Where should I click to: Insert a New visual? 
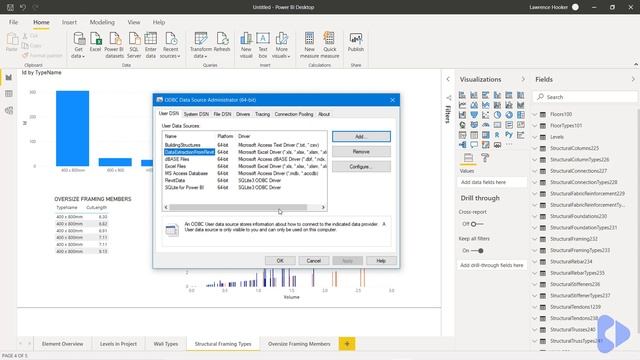pyautogui.click(x=246, y=45)
